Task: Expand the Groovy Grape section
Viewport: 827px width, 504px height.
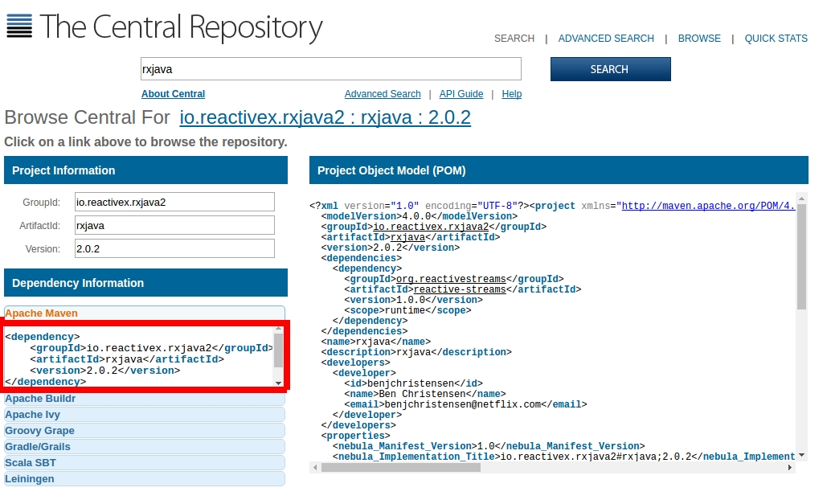Action: click(145, 431)
